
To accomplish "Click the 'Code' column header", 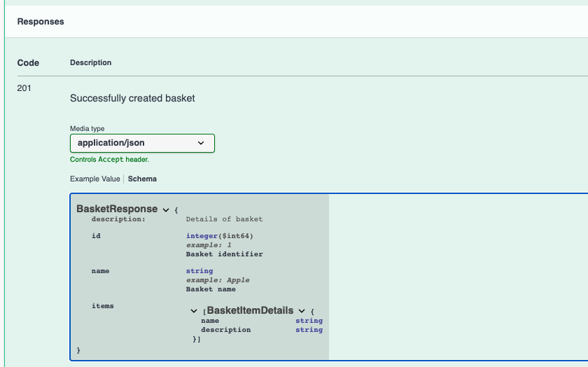I will point(28,62).
